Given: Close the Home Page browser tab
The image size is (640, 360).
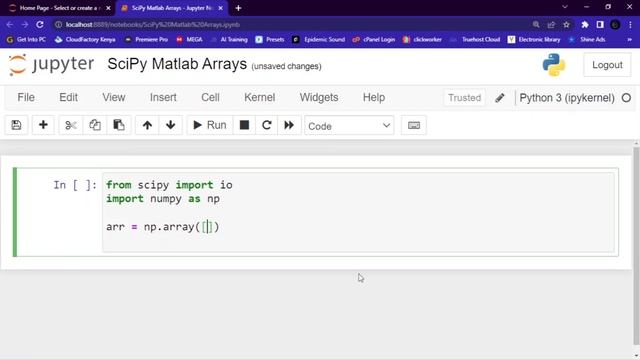Looking at the screenshot, I should pyautogui.click(x=108, y=8).
